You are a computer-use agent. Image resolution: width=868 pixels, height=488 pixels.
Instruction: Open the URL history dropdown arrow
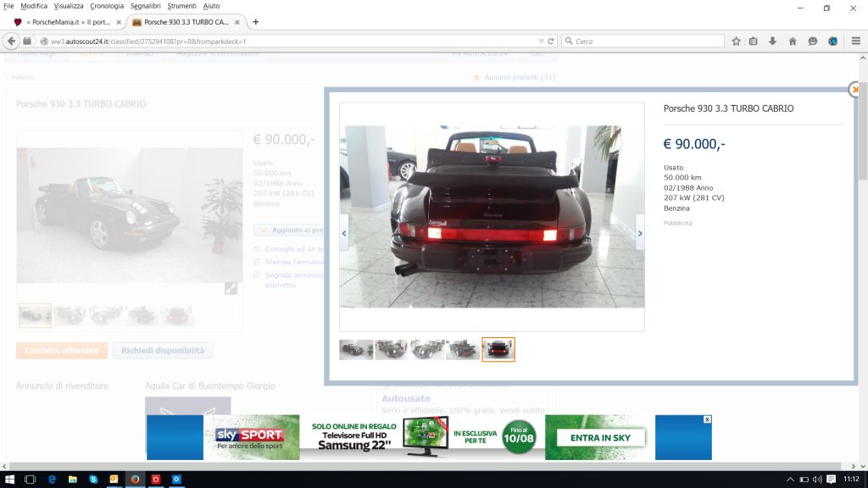[x=541, y=41]
